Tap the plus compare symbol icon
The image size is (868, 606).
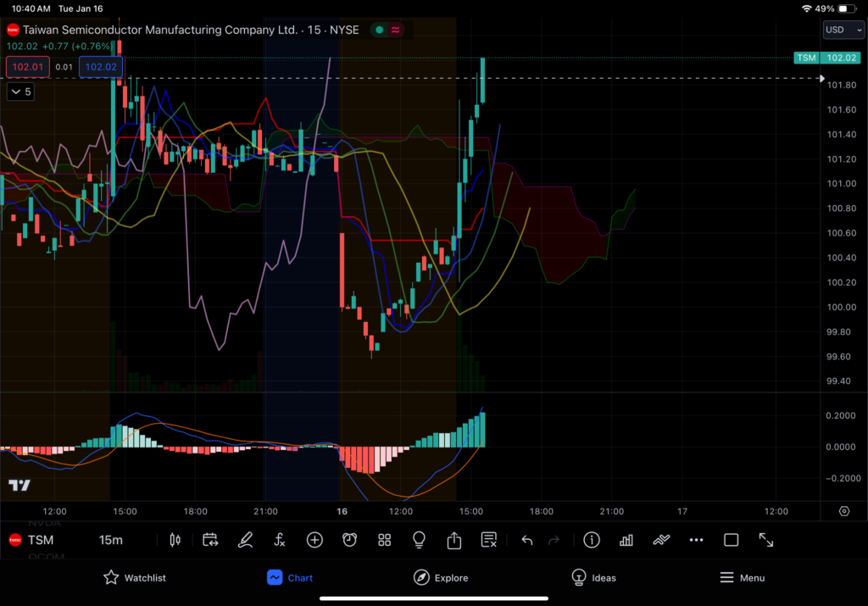click(x=314, y=540)
